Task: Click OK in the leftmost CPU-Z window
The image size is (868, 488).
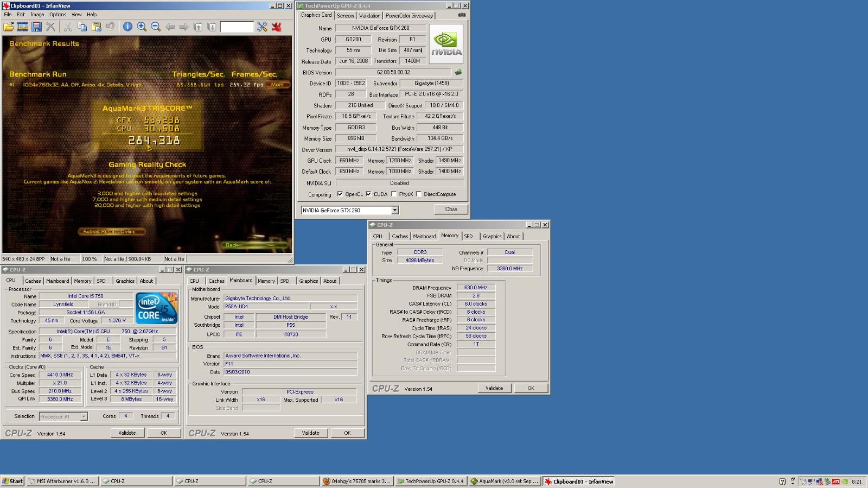Action: [164, 433]
